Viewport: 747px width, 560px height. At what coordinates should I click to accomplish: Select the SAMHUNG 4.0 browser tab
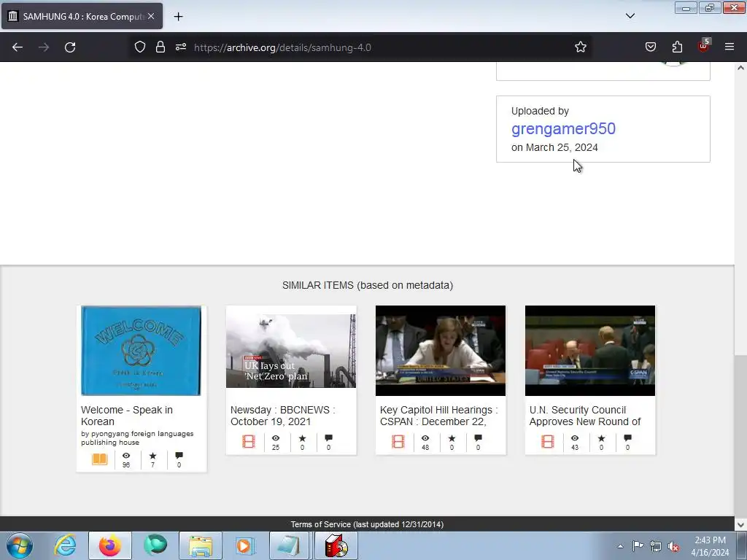(x=82, y=16)
